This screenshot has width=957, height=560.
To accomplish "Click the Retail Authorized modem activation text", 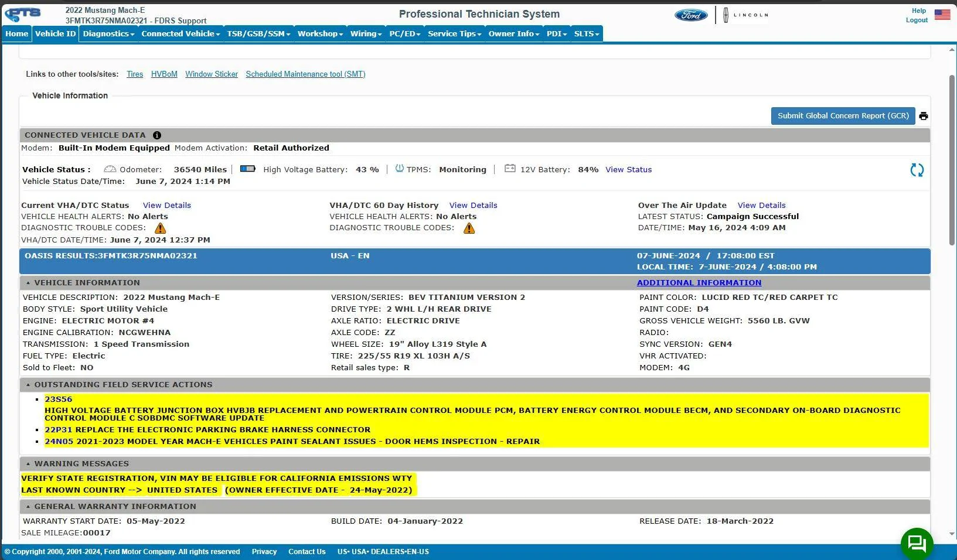I will 291,148.
